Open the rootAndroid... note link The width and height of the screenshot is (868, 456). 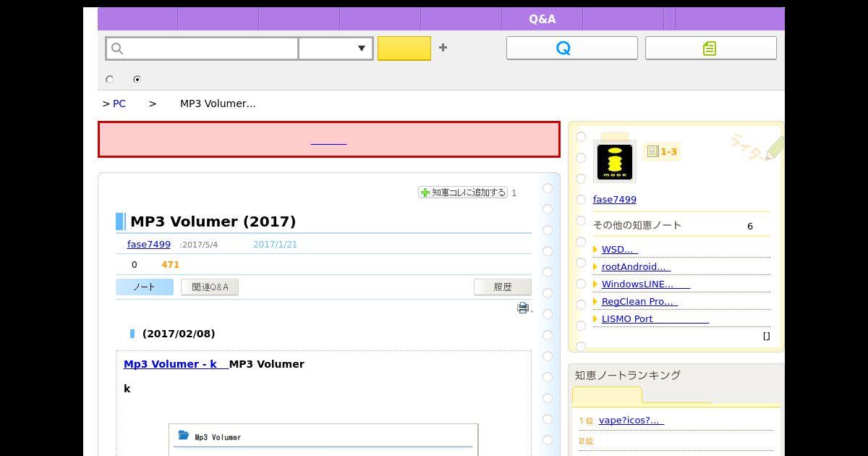pyautogui.click(x=636, y=266)
